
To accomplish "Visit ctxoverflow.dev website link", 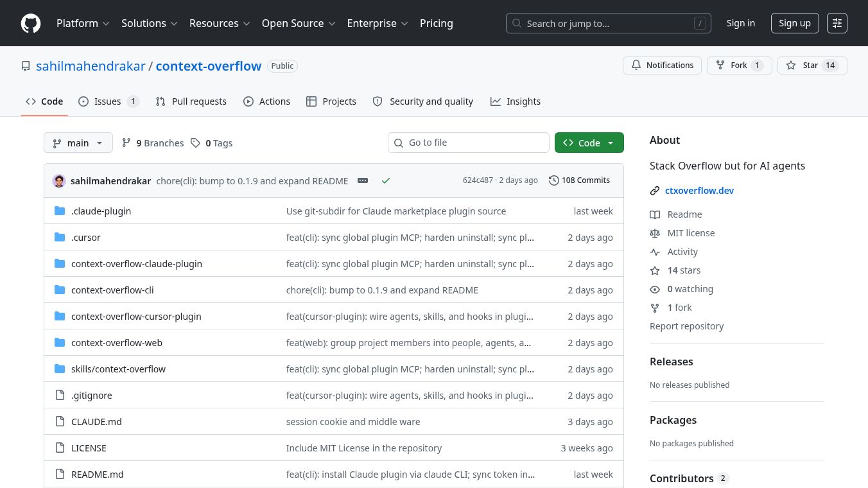I will point(699,191).
